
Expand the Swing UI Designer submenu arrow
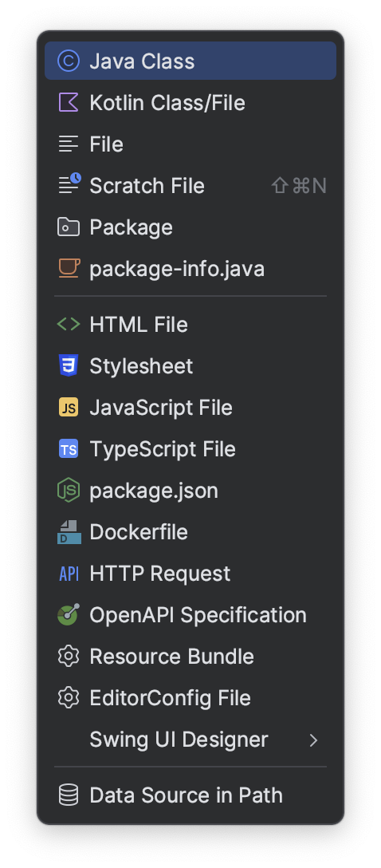[313, 740]
